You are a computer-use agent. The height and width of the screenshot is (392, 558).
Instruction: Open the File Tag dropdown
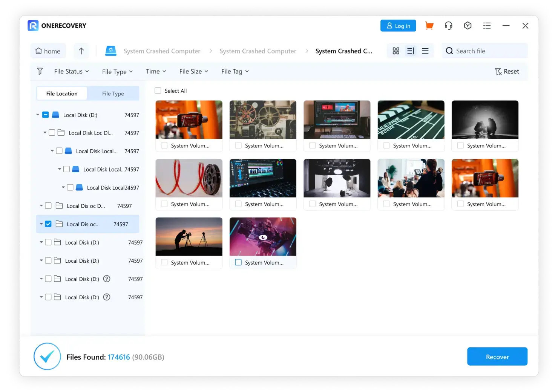coord(235,71)
